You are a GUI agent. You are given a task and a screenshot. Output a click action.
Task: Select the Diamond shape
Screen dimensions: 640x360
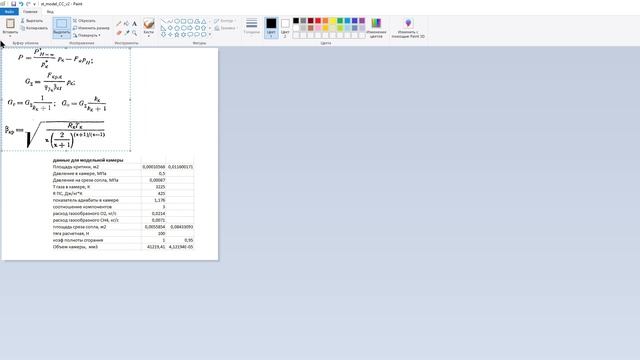pos(170,28)
